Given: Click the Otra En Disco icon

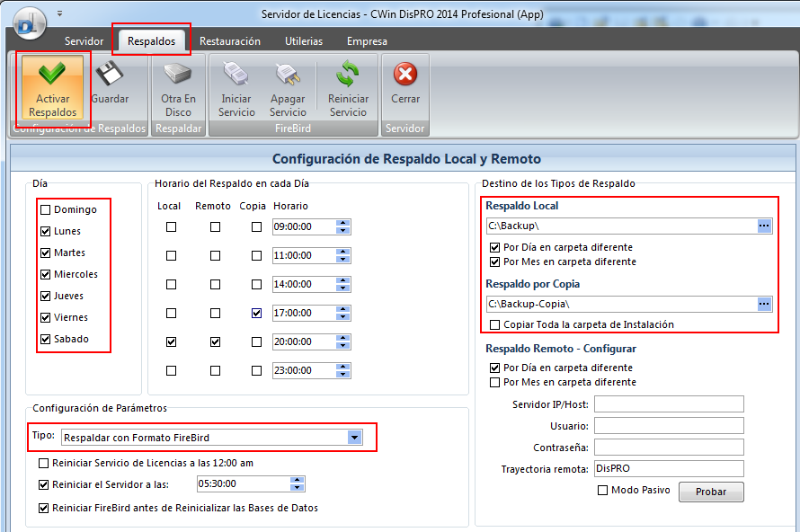Looking at the screenshot, I should click(178, 75).
